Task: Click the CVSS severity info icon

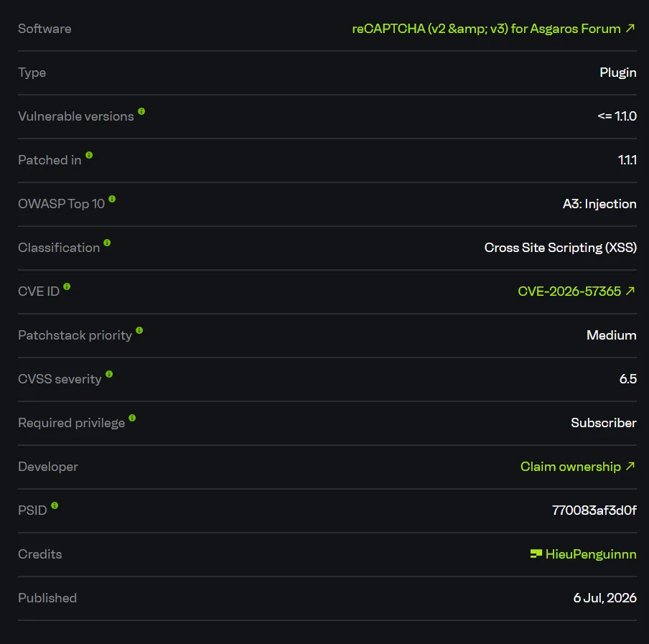Action: pyautogui.click(x=109, y=374)
